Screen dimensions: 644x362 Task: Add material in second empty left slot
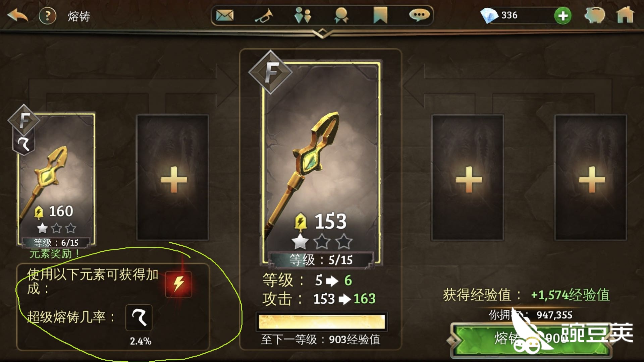coord(173,178)
